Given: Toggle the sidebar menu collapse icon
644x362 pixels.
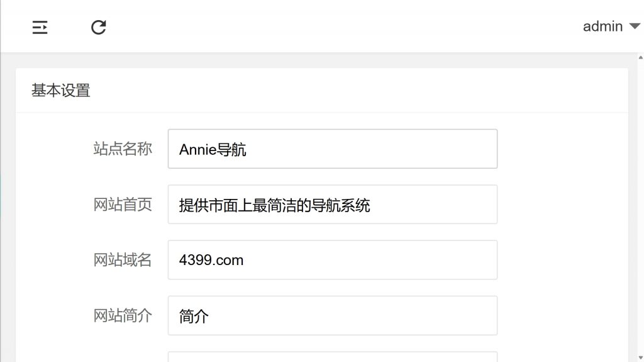Looking at the screenshot, I should point(40,28).
